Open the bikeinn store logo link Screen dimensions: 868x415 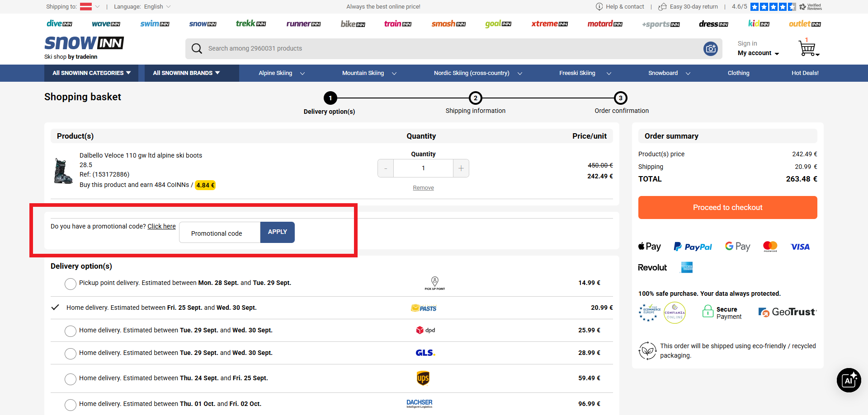click(353, 24)
